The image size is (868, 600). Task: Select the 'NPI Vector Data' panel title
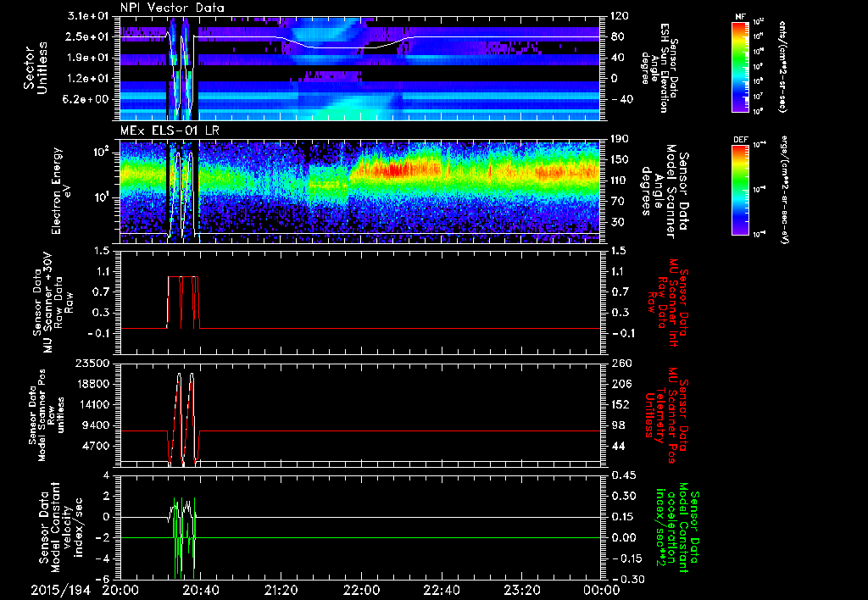click(172, 8)
